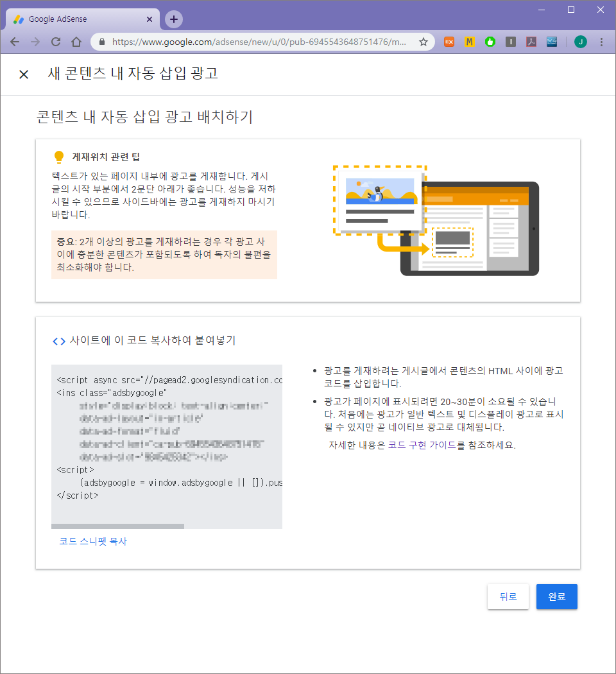The width and height of the screenshot is (616, 674).
Task: Maximize the browser window
Action: [571, 10]
